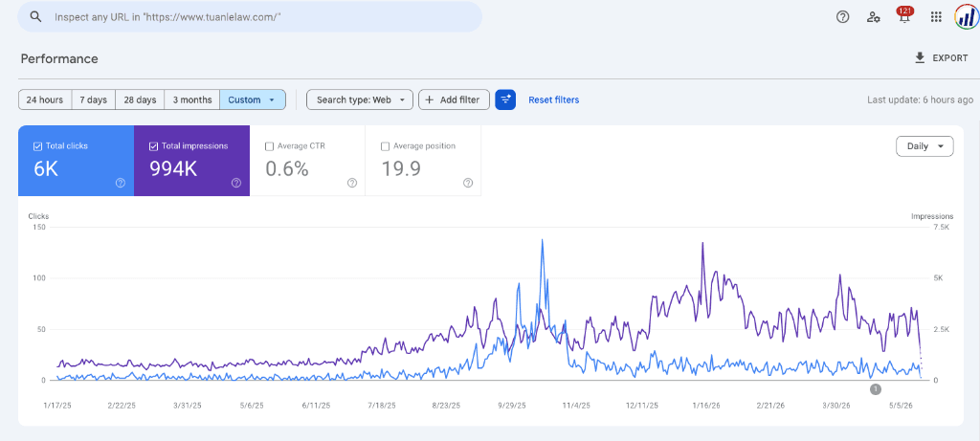Open user settings people-gear icon

point(873,17)
